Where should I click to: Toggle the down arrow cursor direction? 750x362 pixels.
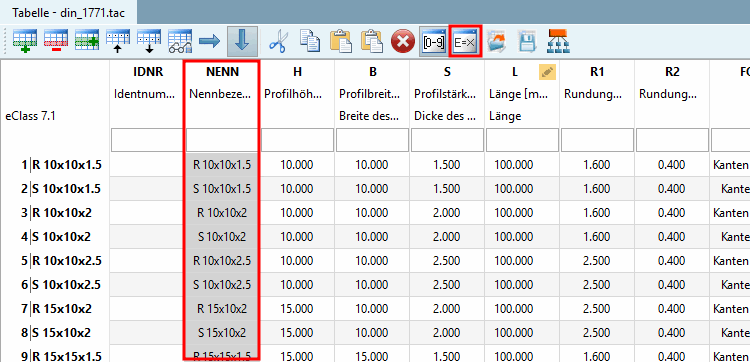(x=243, y=42)
